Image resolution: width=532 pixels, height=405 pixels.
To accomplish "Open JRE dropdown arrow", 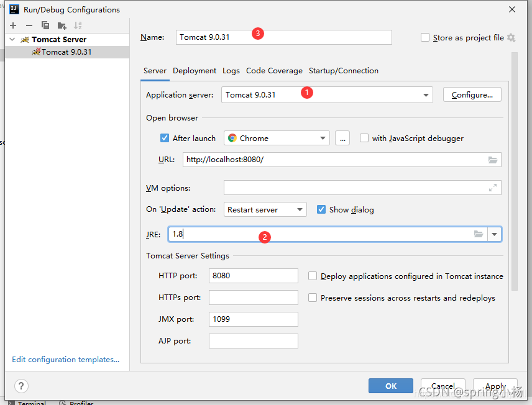I will tap(494, 234).
